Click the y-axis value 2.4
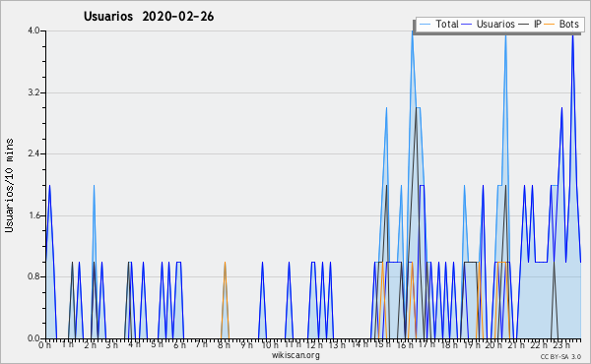Viewport: 591px width, 364px height. pos(33,153)
